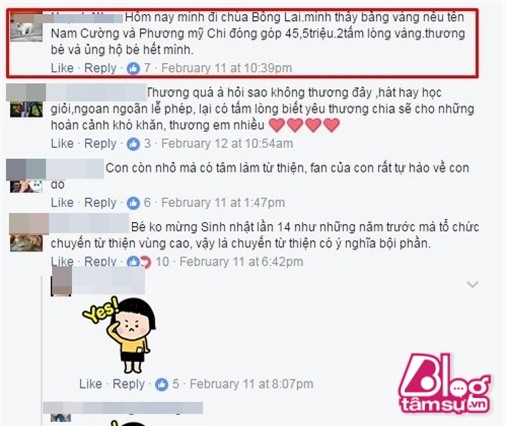
Task: Open the sticker reply's chevron options menu
Action: click(472, 284)
